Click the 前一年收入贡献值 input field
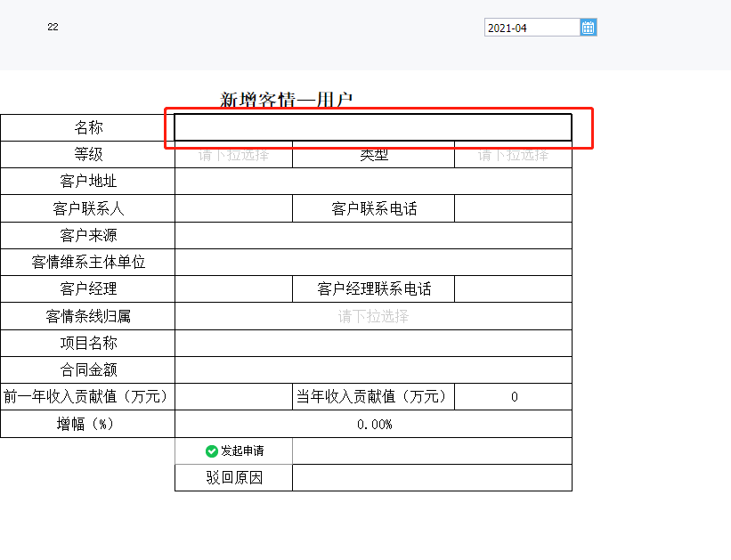 233,397
